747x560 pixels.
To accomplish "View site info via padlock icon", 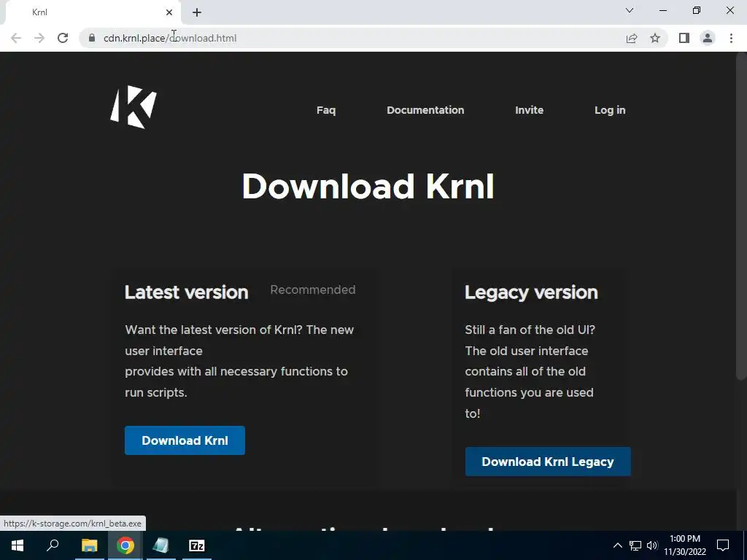I will click(x=92, y=38).
